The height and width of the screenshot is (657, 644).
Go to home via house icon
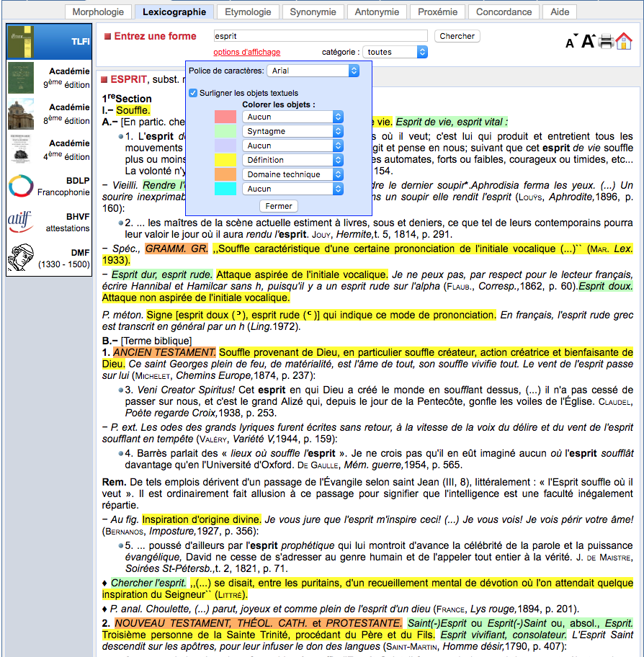(624, 41)
